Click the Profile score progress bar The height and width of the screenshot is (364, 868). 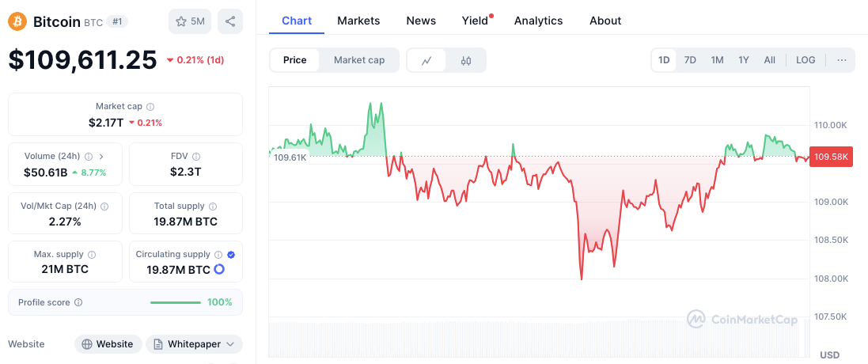[176, 302]
